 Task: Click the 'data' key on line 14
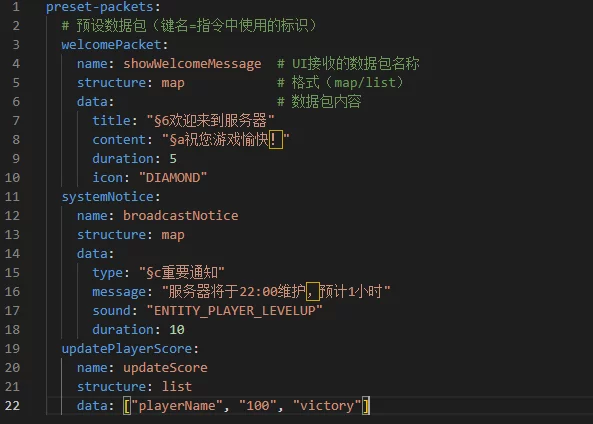(93, 253)
